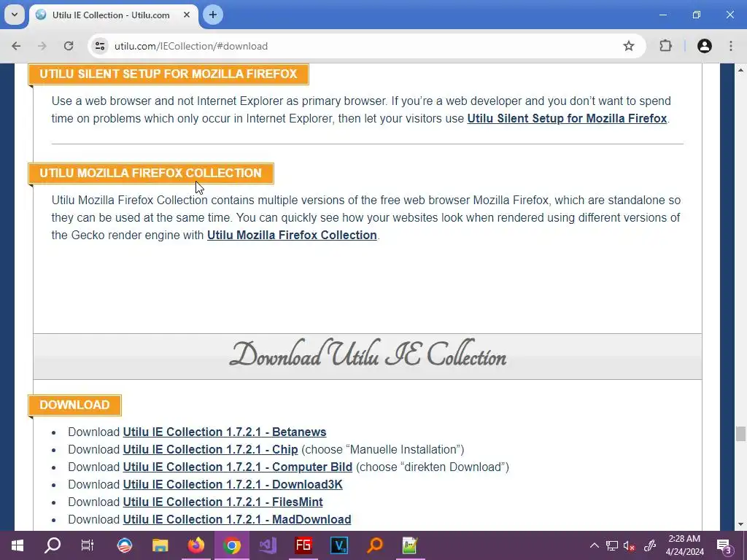Open the taskbar clock and calendar
The width and height of the screenshot is (747, 560).
pyautogui.click(x=684, y=545)
